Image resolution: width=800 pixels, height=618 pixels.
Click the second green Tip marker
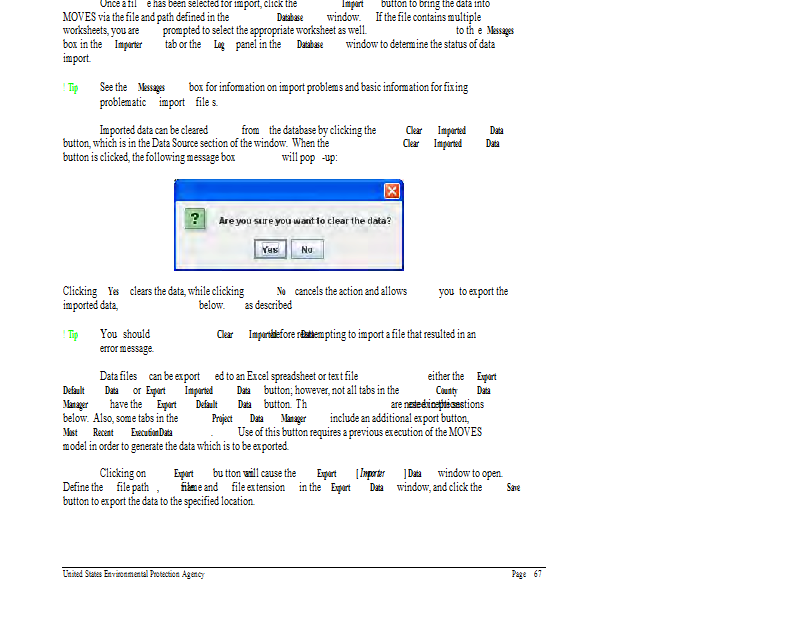tap(71, 335)
